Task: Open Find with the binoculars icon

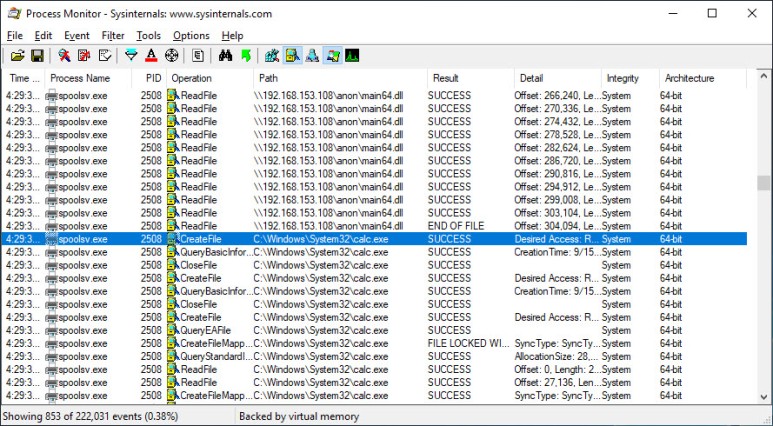Action: [x=225, y=56]
